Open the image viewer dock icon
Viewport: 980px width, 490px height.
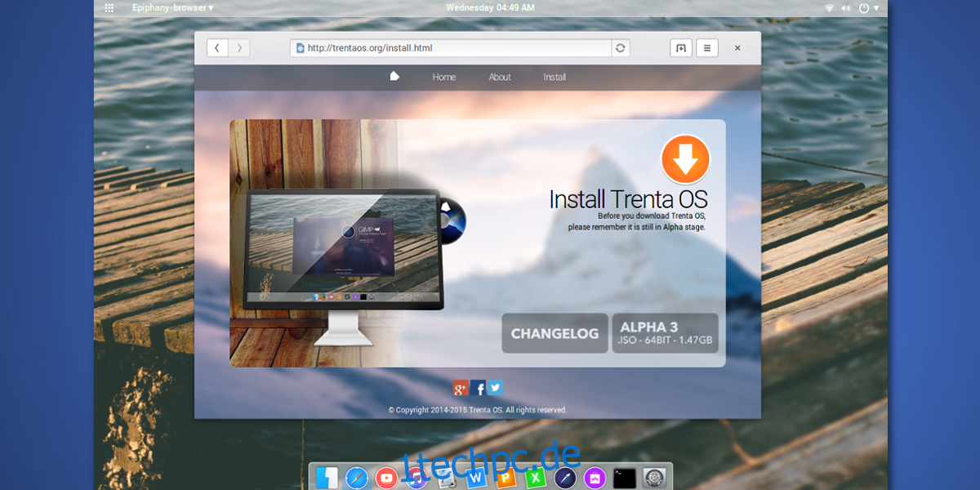(446, 479)
